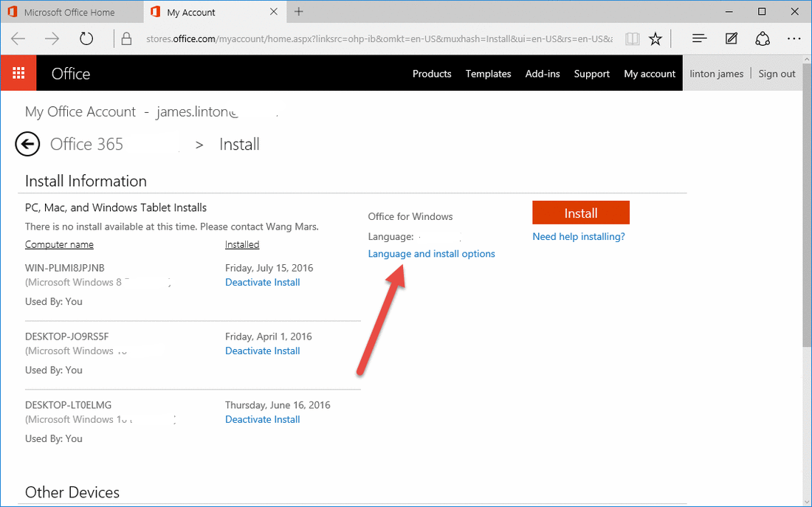The image size is (812, 507).
Task: Open the Support menu item
Action: pos(592,74)
